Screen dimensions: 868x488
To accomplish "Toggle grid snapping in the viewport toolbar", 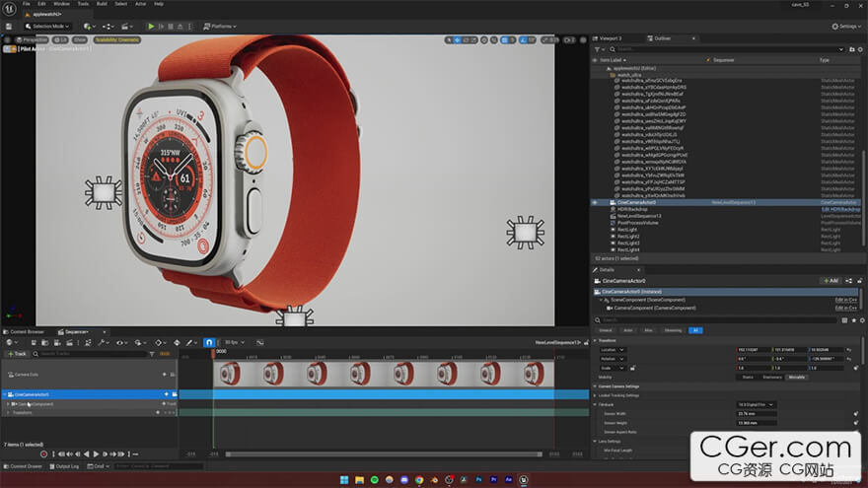I will point(505,39).
